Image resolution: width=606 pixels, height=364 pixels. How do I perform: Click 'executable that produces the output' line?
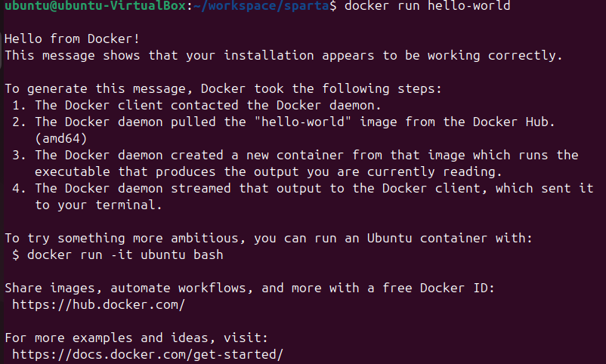[268, 171]
